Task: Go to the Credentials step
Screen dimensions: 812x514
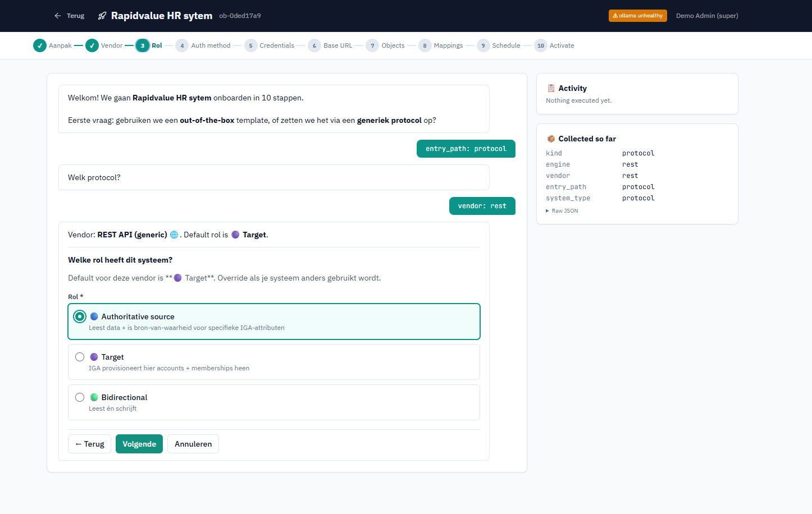Action: pyautogui.click(x=277, y=45)
